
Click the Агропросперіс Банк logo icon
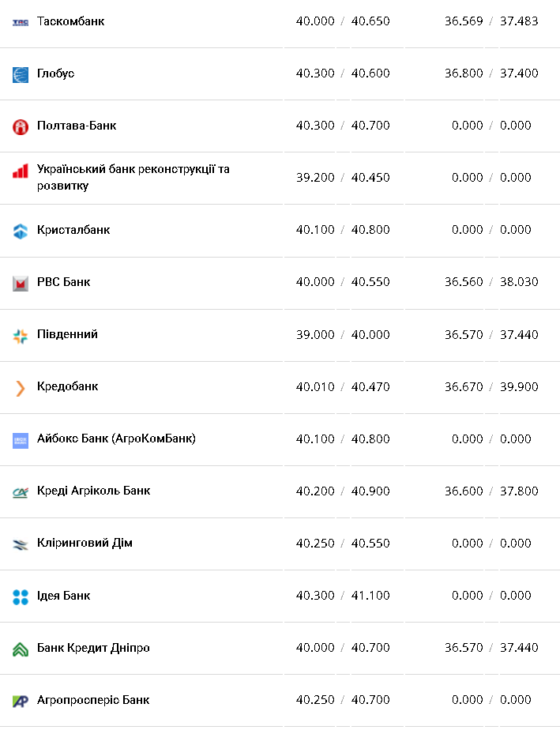tap(21, 701)
